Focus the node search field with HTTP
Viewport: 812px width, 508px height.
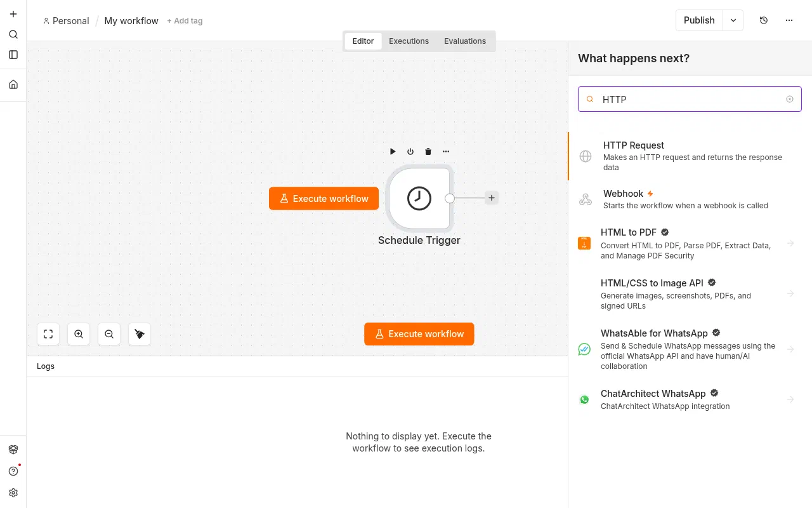tap(690, 99)
